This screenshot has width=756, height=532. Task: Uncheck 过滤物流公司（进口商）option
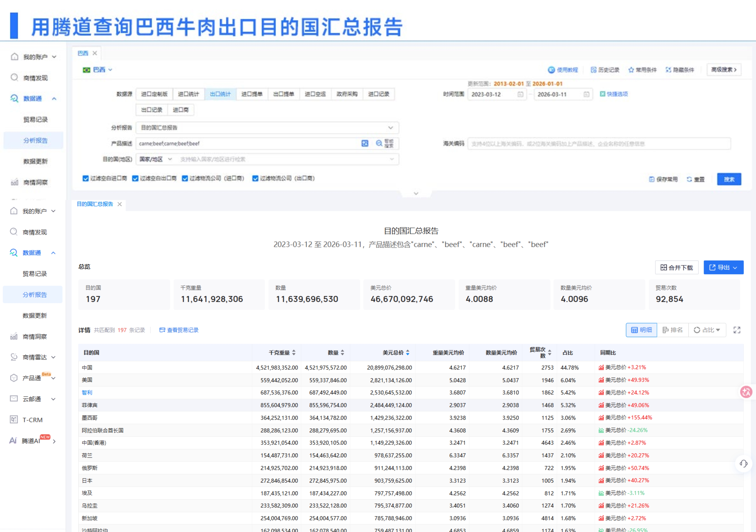[185, 178]
